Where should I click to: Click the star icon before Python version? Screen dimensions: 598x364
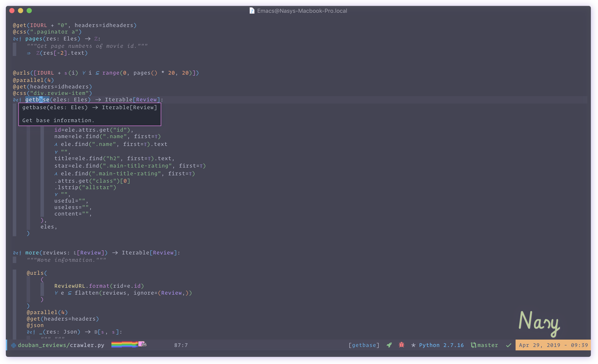(x=413, y=345)
